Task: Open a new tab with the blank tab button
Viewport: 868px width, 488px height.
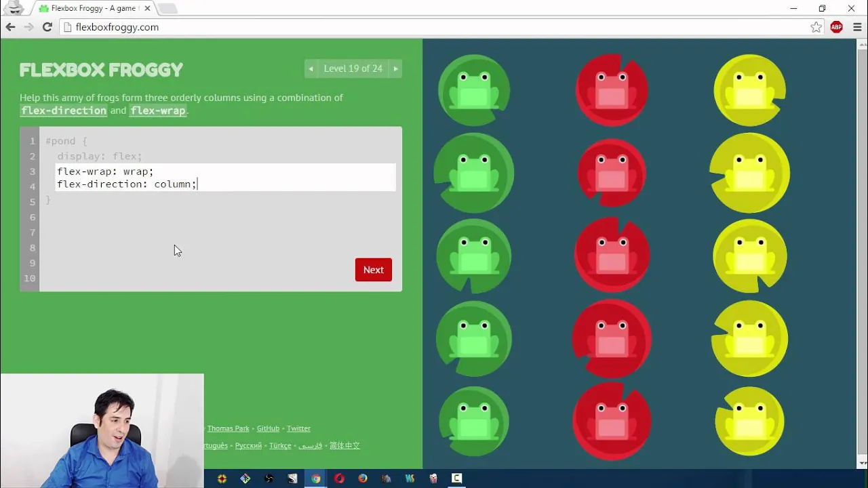Action: (167, 9)
